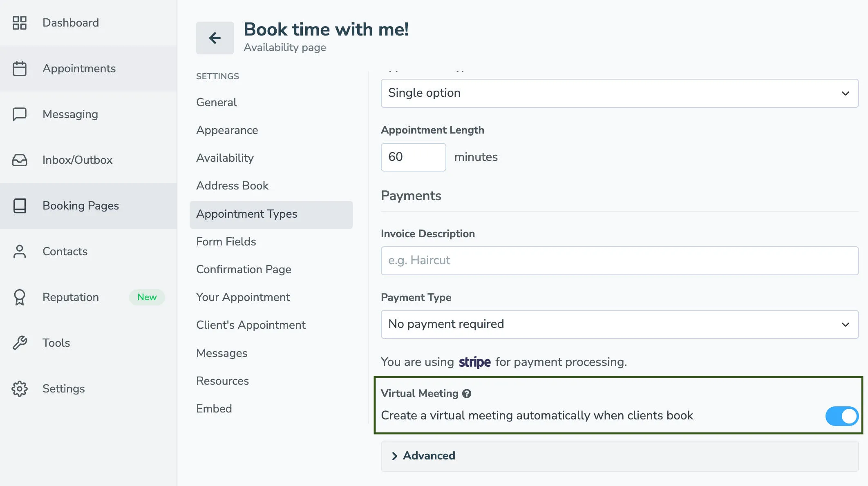
Task: Open the Dashboard panel icon
Action: (x=20, y=23)
